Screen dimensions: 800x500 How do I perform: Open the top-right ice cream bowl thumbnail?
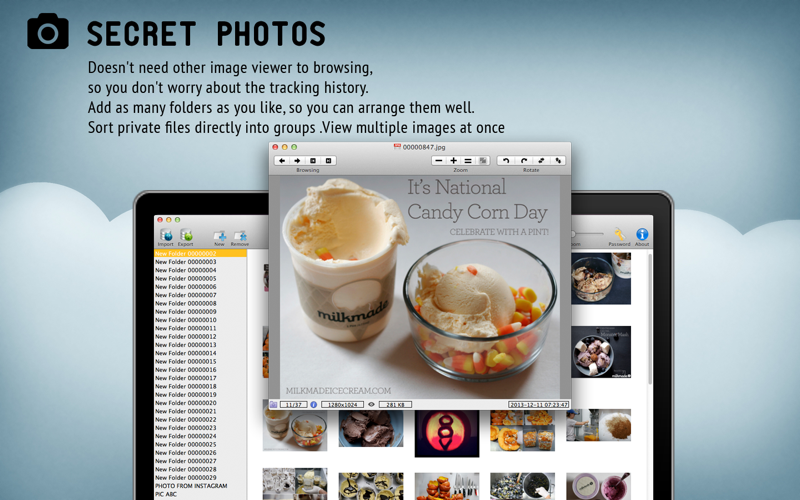point(601,279)
